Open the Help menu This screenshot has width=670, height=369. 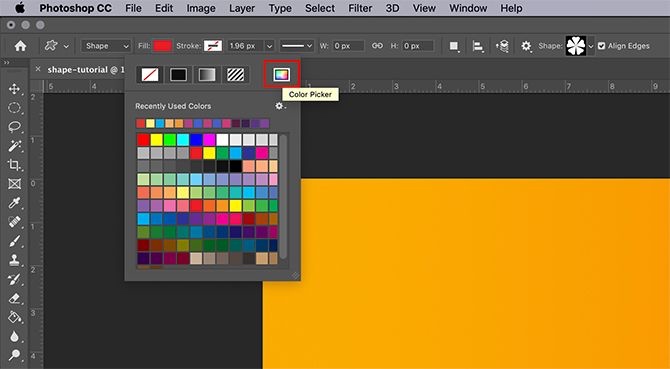(511, 8)
